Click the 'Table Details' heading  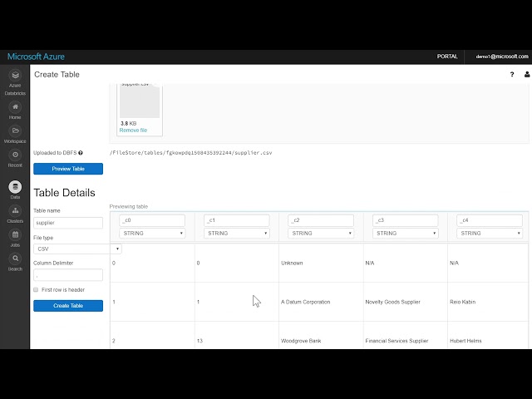point(65,193)
